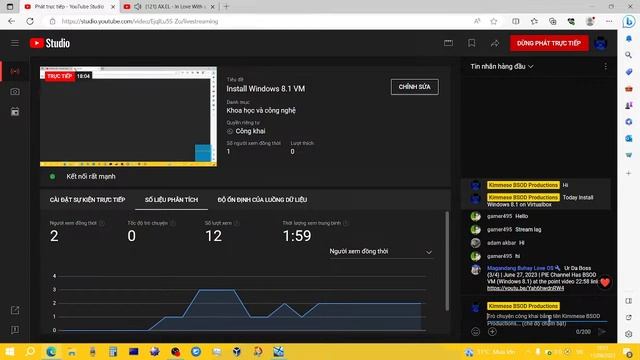Switch to CÀI ĐẶT SỰ KIỆN TRỰC TIẾP tab

tap(87, 200)
